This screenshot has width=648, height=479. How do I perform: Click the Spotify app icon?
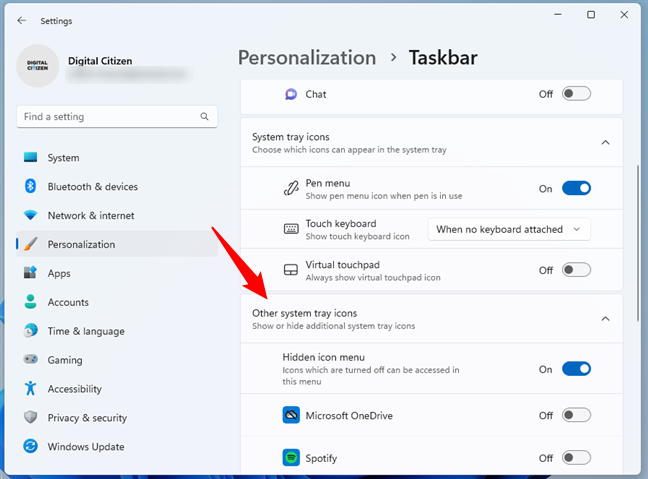pyautogui.click(x=291, y=458)
